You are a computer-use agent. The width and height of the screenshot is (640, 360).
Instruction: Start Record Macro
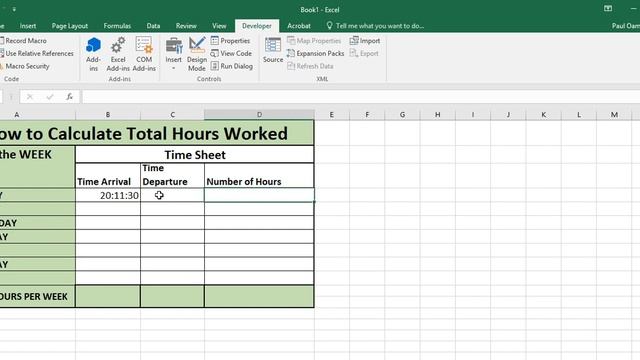[23, 41]
